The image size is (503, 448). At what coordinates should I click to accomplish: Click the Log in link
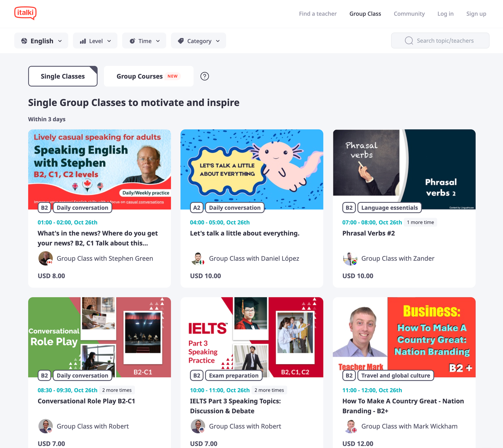coord(445,14)
